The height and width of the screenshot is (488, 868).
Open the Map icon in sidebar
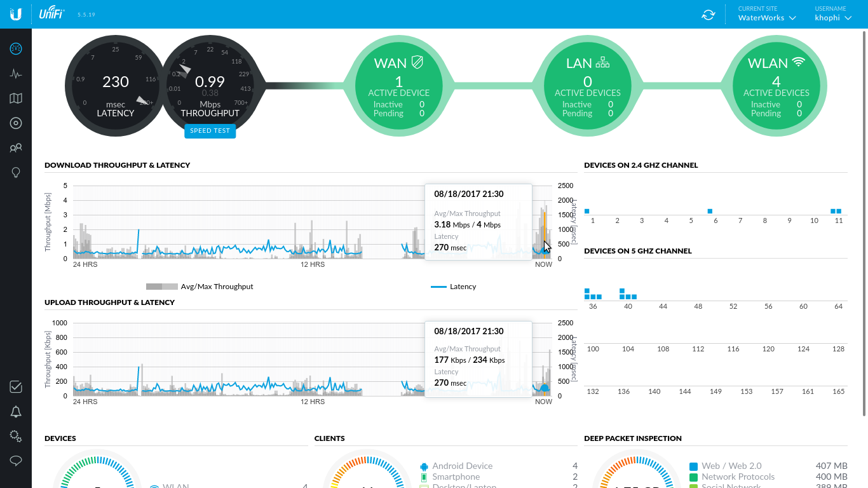[x=16, y=98]
